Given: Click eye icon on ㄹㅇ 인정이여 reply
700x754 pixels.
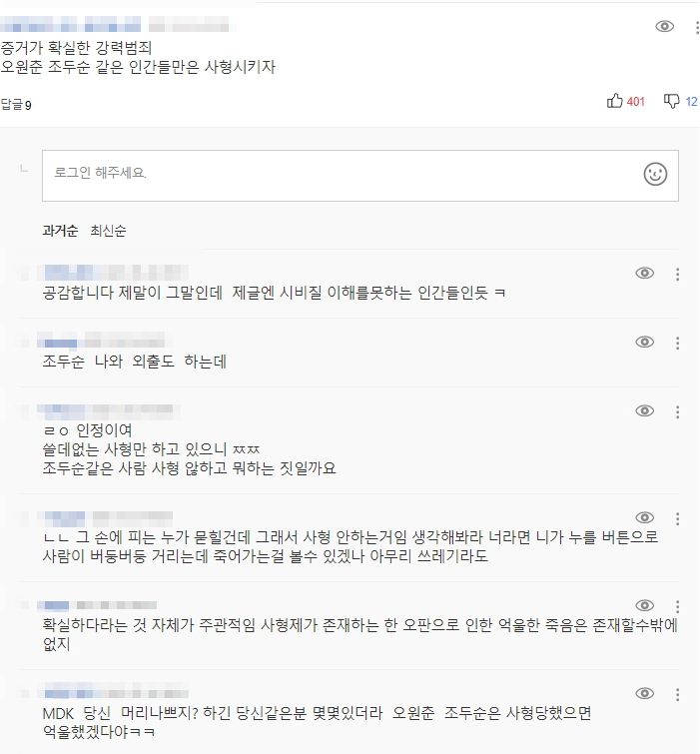Looking at the screenshot, I should [645, 410].
